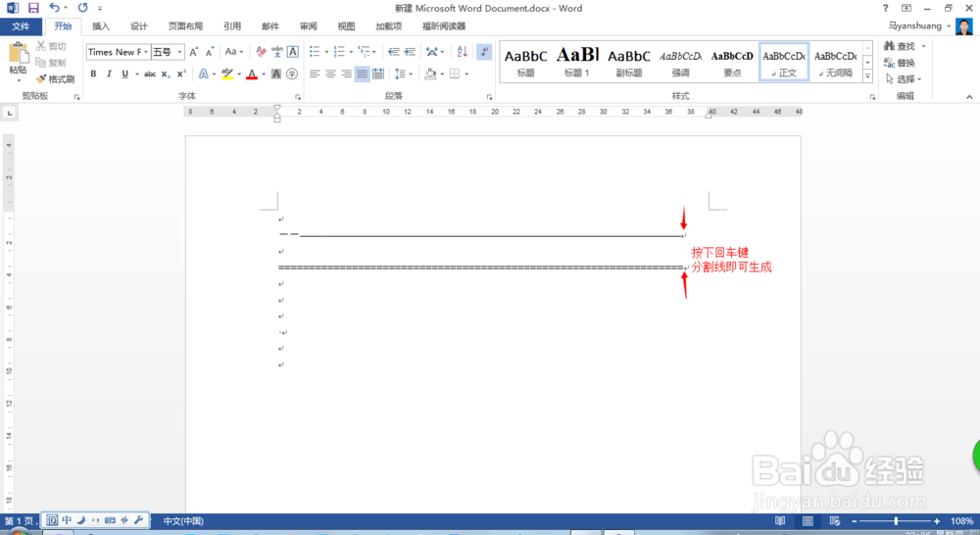Screen dimensions: 980x535
Task: Paste from clipboard (粘贴)
Action: coord(18,62)
